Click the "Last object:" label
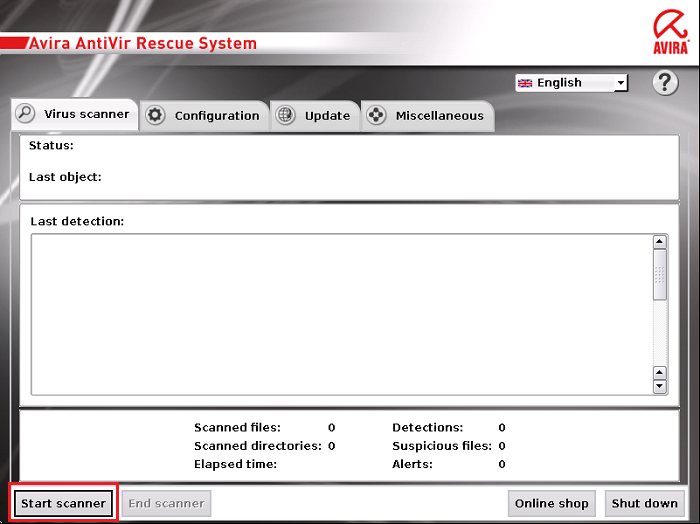The width and height of the screenshot is (700, 524). (65, 177)
